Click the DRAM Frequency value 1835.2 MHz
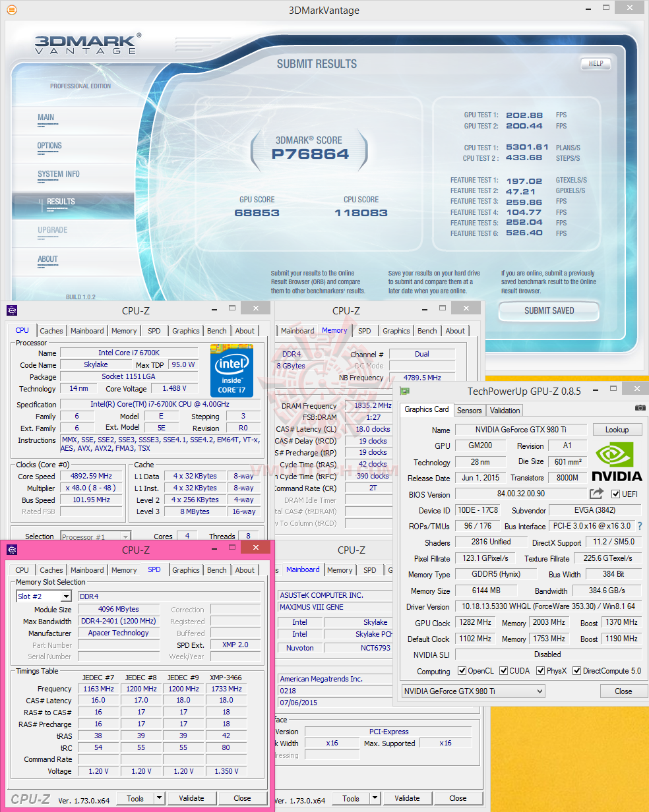 pyautogui.click(x=368, y=406)
